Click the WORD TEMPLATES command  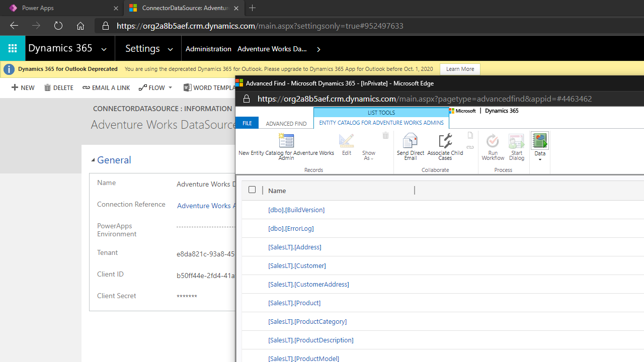tap(209, 87)
